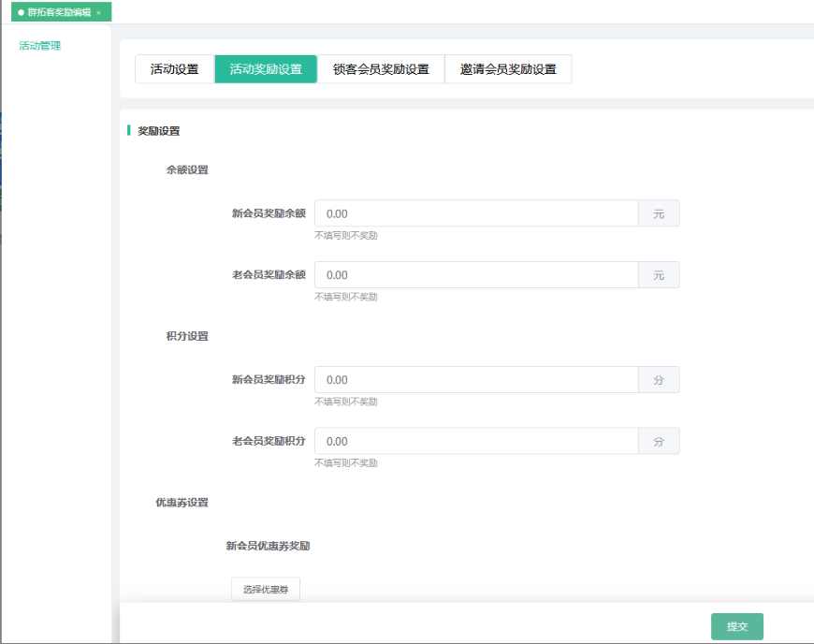Image resolution: width=814 pixels, height=644 pixels.
Task: Go to the 邀请会员奖励设置 tab
Action: pyautogui.click(x=508, y=69)
